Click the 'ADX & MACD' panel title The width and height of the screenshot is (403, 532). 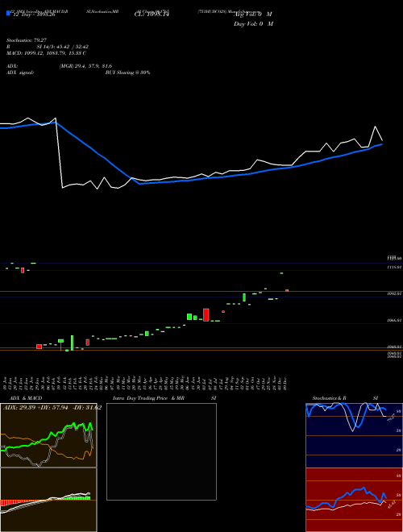pos(26,398)
